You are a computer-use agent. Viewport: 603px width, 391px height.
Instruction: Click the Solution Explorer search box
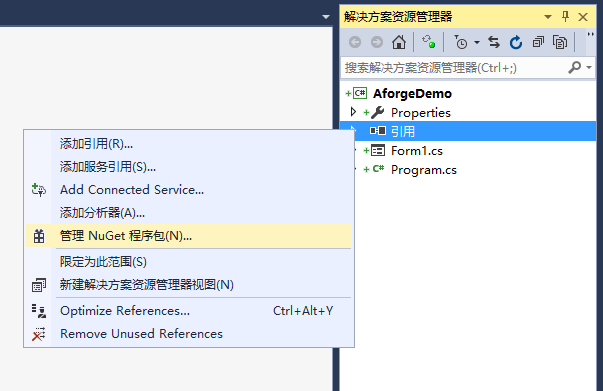tap(454, 68)
